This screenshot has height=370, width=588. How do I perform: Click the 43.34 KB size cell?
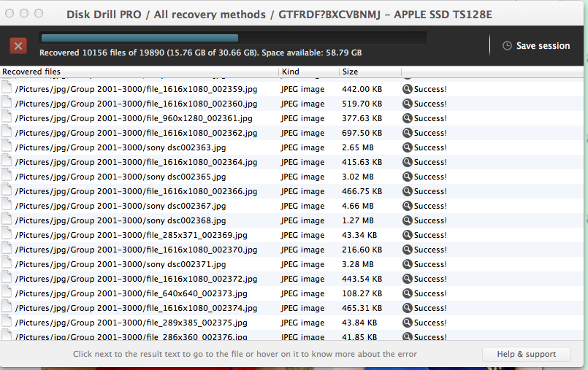pos(359,235)
